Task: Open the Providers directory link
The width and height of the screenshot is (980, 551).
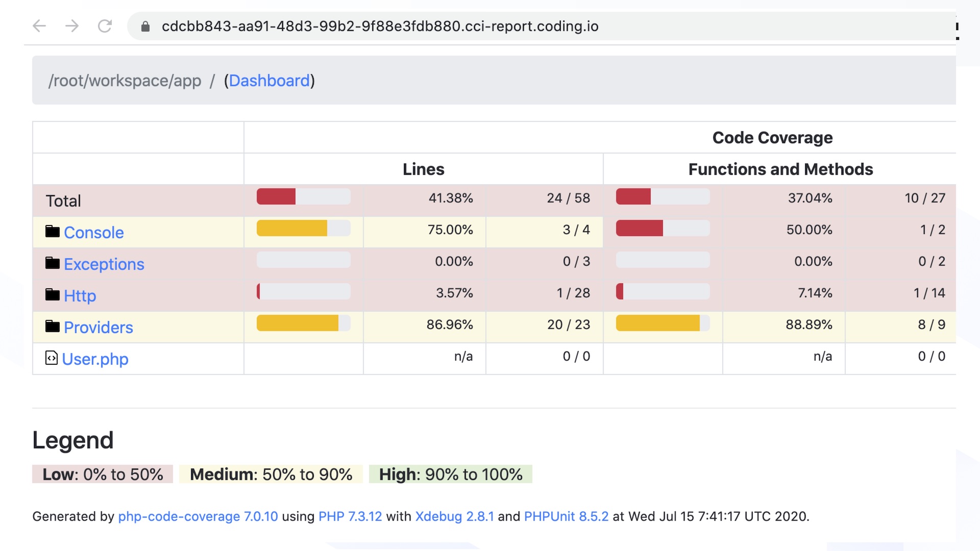Action: point(99,328)
